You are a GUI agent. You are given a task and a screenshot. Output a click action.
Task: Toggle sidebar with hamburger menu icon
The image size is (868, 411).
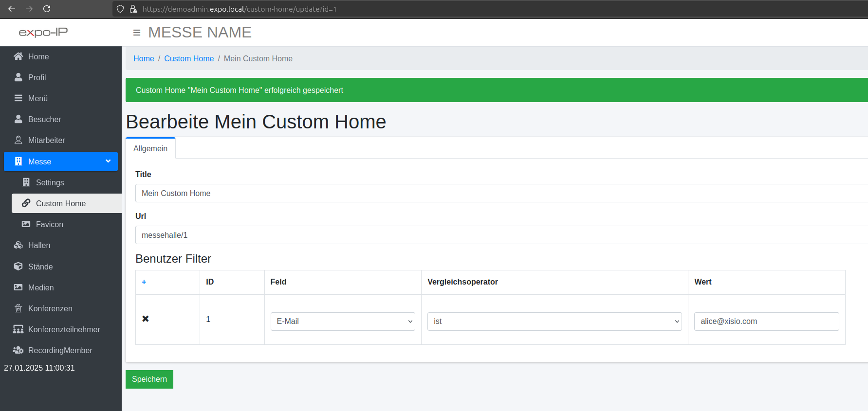[137, 33]
